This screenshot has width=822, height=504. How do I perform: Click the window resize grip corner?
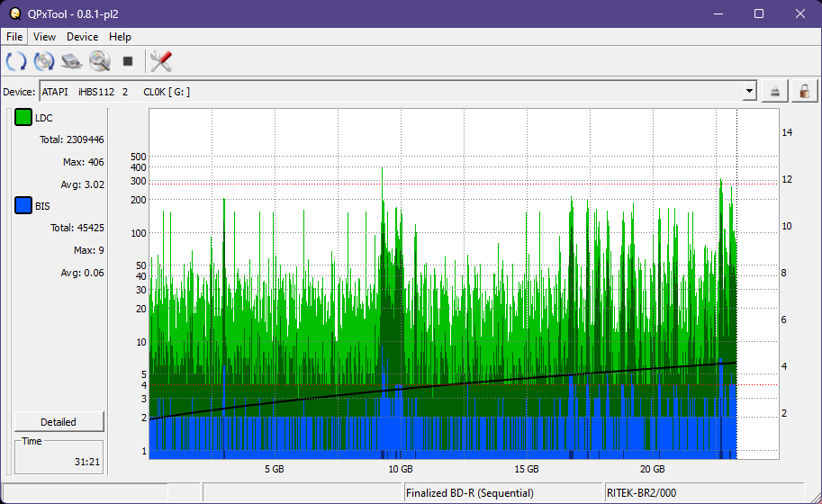(815, 497)
